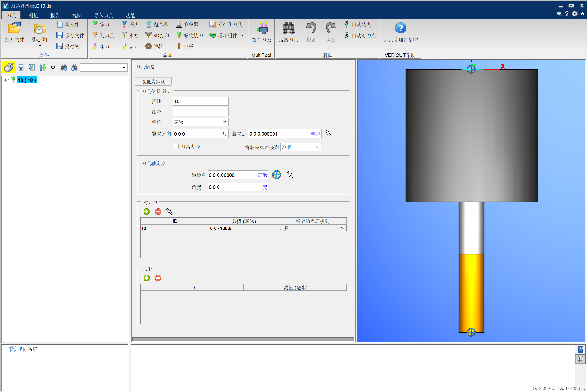
Task: Click 自动对刀点 in the edit group
Action: coord(361,35)
